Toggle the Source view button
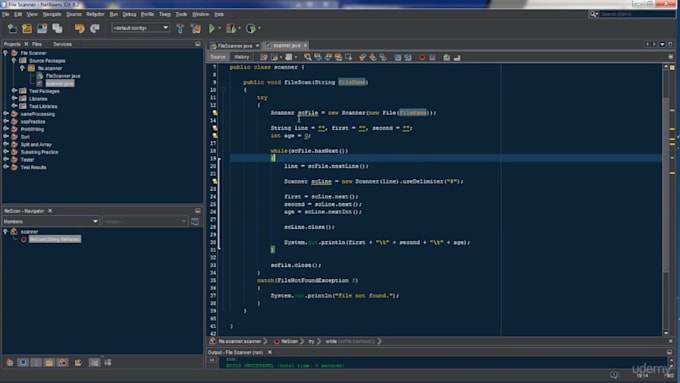This screenshot has height=383, width=680. [218, 57]
